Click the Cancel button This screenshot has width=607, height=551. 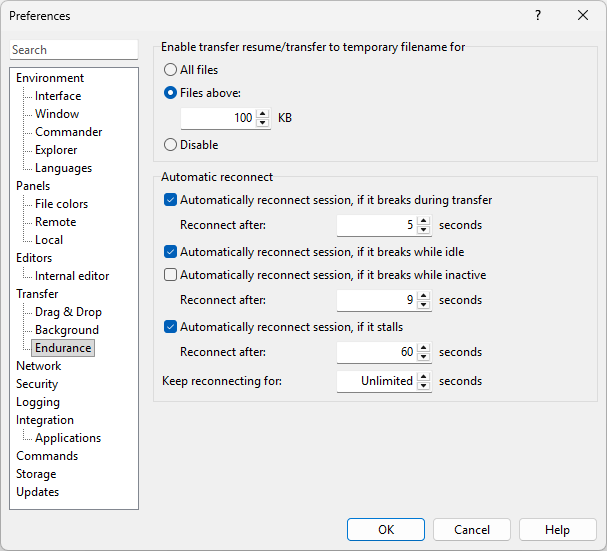click(472, 530)
